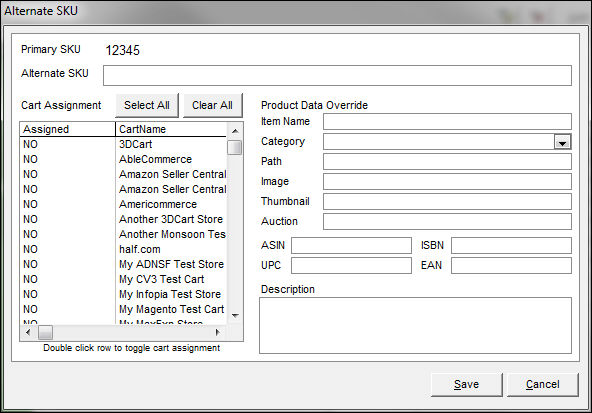Click the ASIN input field
This screenshot has height=413, width=592.
[351, 245]
